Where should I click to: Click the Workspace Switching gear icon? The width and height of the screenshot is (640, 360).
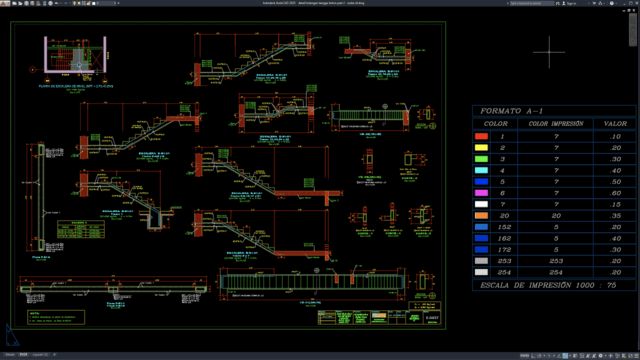[x=600, y=356]
